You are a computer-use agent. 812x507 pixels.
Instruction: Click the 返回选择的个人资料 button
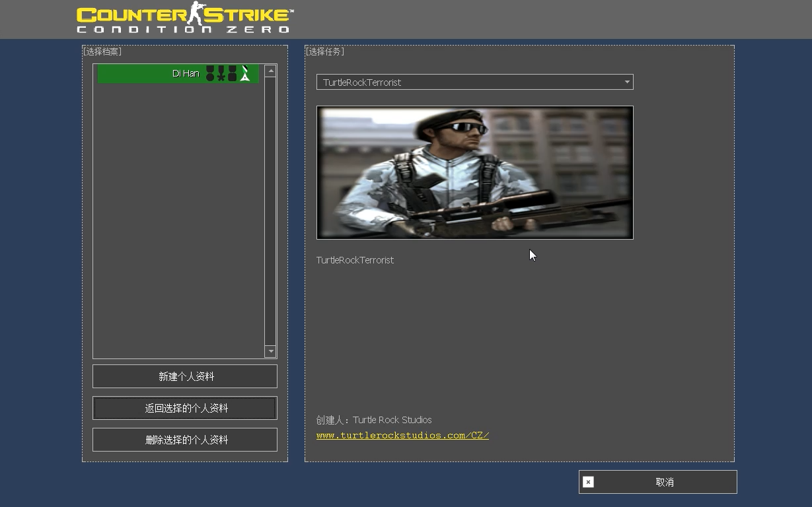coord(184,407)
